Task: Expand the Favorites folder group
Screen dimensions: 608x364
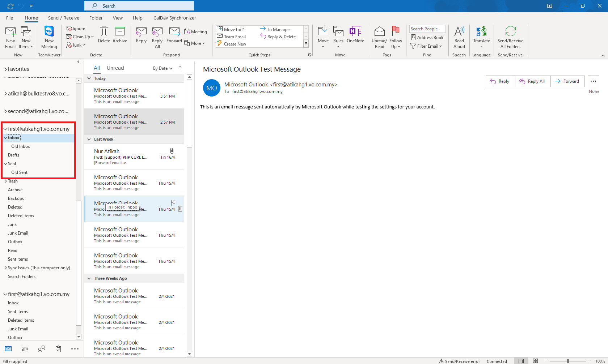Action: tap(5, 69)
